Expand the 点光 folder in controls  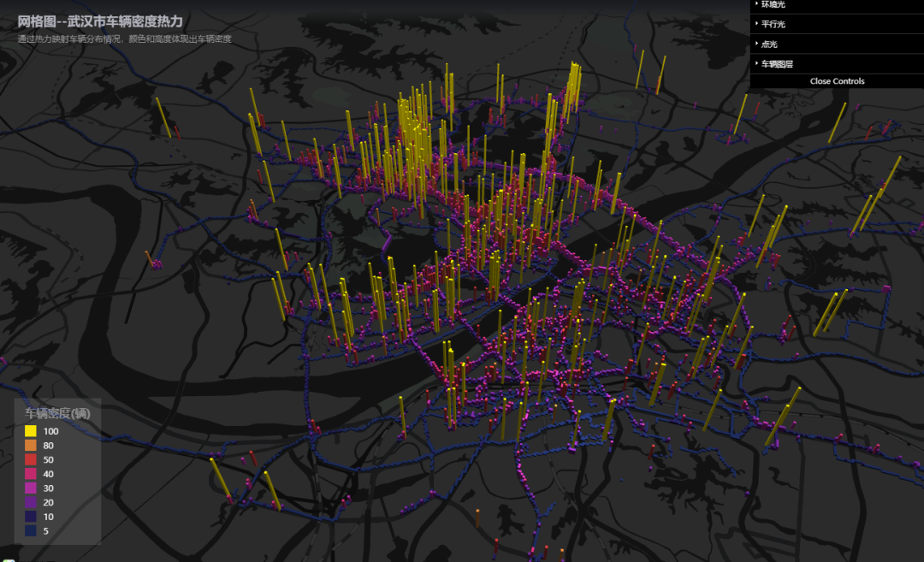tap(837, 44)
